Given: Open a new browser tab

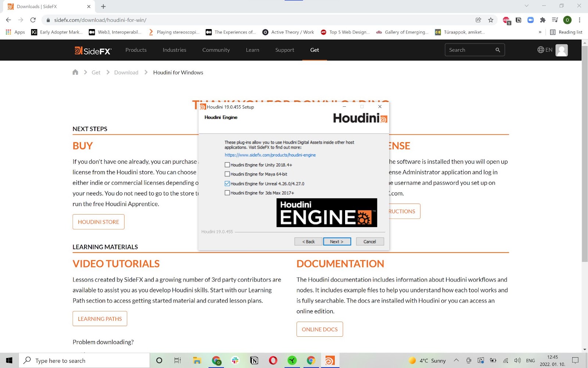Looking at the screenshot, I should 103,6.
